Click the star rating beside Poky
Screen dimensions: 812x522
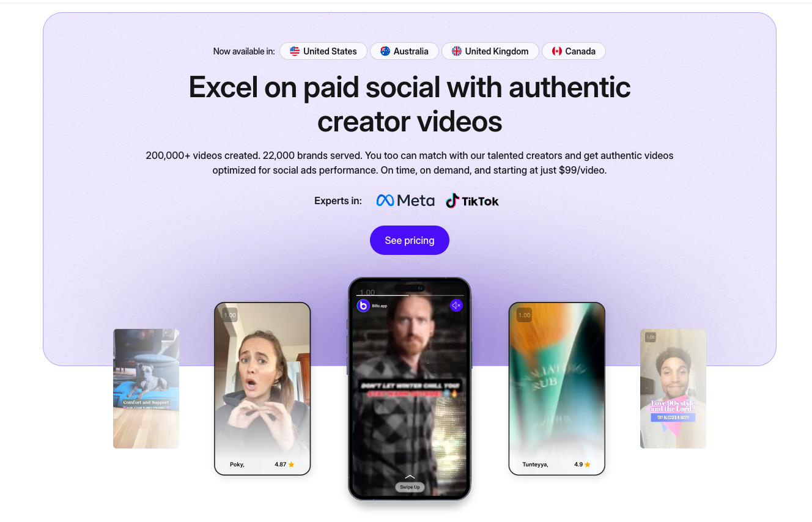(x=285, y=465)
